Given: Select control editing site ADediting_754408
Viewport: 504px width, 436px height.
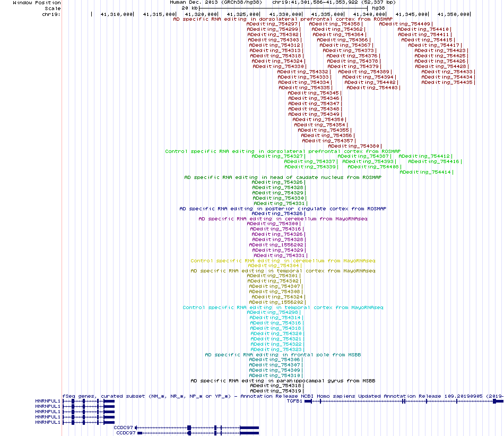Looking at the screenshot, I should click(375, 167).
